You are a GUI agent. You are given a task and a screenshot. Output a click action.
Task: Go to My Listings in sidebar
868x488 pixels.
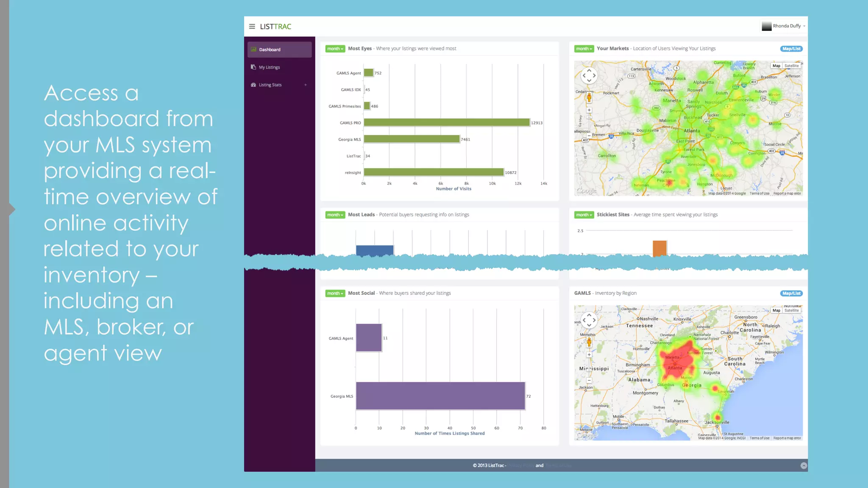[x=270, y=67]
